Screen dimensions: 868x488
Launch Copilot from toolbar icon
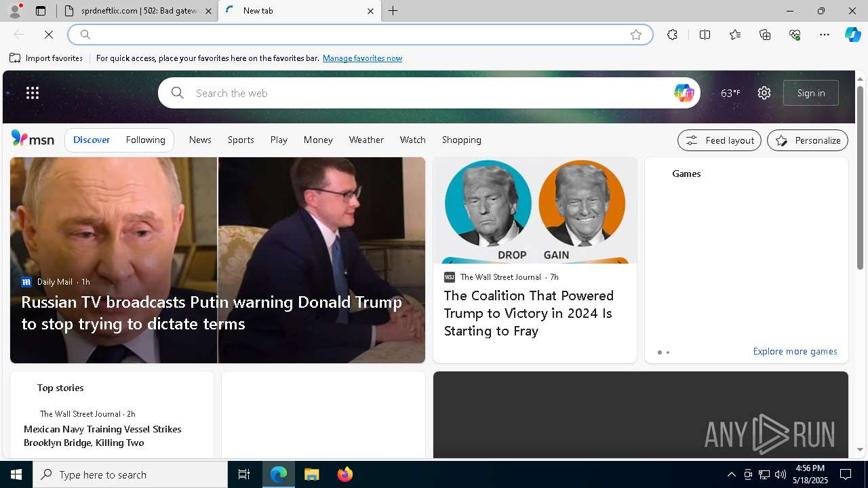click(852, 35)
